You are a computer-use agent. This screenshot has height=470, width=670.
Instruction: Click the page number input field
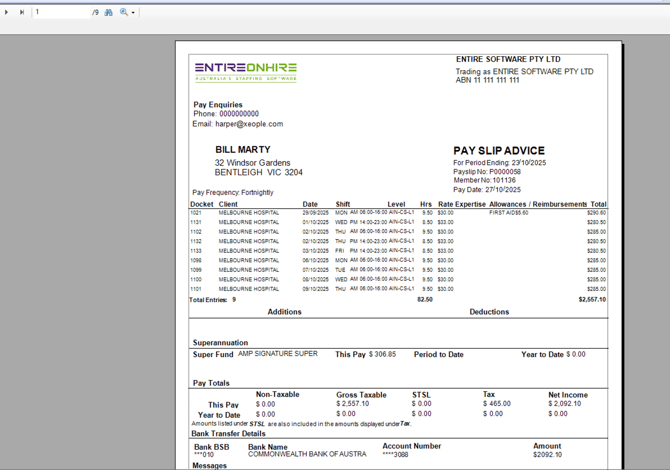[60, 12]
